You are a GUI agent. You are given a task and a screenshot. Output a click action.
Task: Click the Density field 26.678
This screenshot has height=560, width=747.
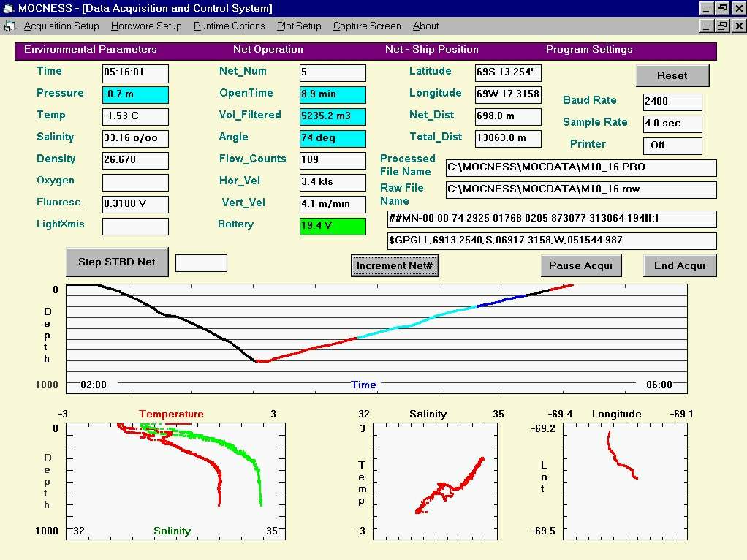point(135,161)
